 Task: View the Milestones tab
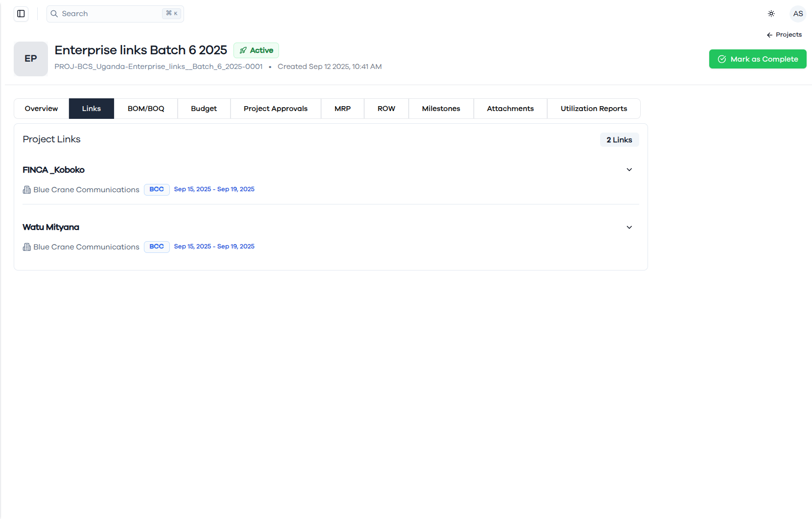[x=441, y=109]
